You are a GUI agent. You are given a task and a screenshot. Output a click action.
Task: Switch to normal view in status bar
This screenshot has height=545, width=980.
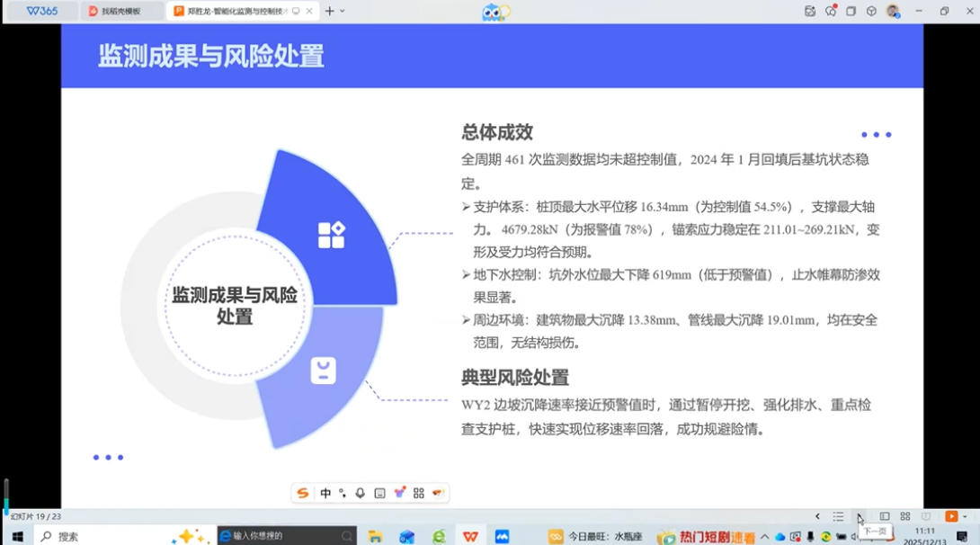[x=885, y=516]
